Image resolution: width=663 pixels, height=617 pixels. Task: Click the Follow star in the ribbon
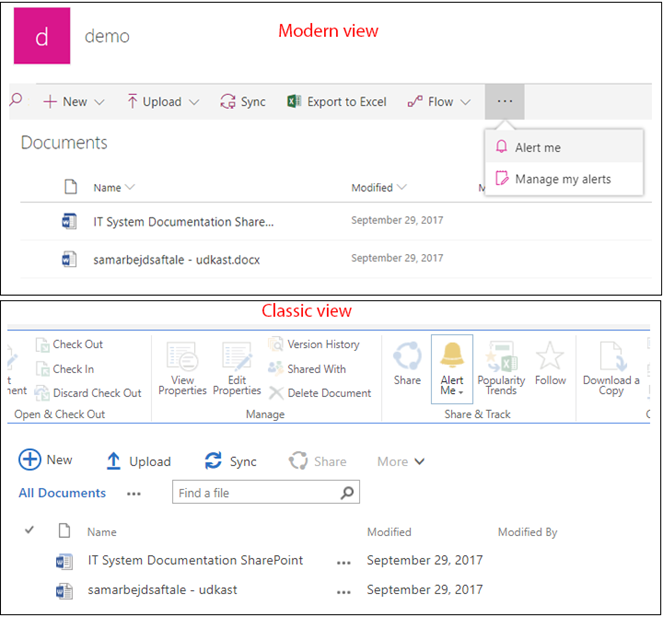click(550, 364)
